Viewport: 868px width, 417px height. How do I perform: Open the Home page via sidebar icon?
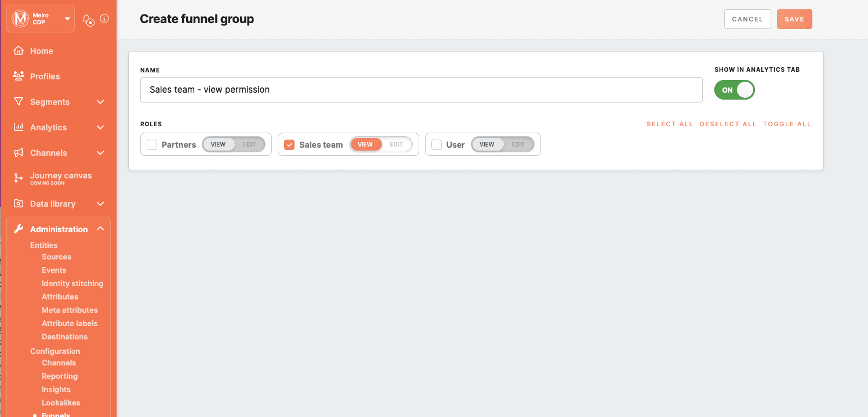(19, 50)
